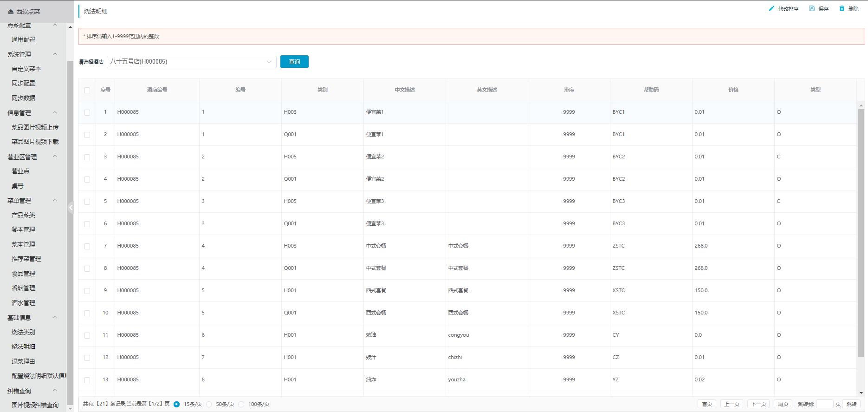Click the 西软点菜 logo icon
Image resolution: width=868 pixels, height=412 pixels.
11,12
